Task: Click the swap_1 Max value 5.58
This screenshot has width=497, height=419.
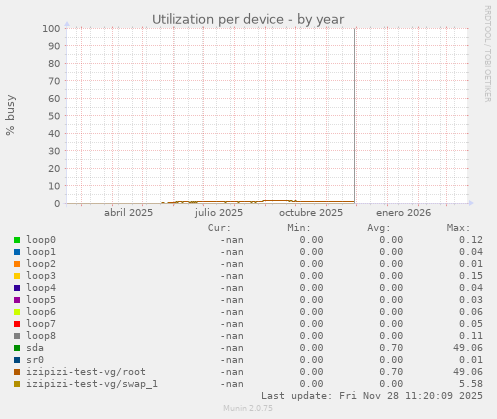Action: [x=471, y=384]
